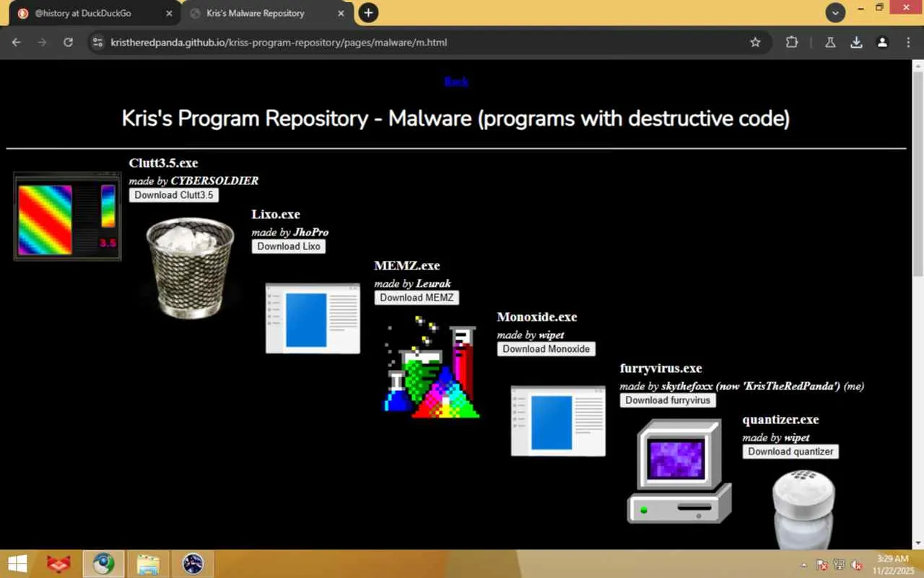Screen dimensions: 924x578
Task: Click the Download Lixo button
Action: (289, 246)
